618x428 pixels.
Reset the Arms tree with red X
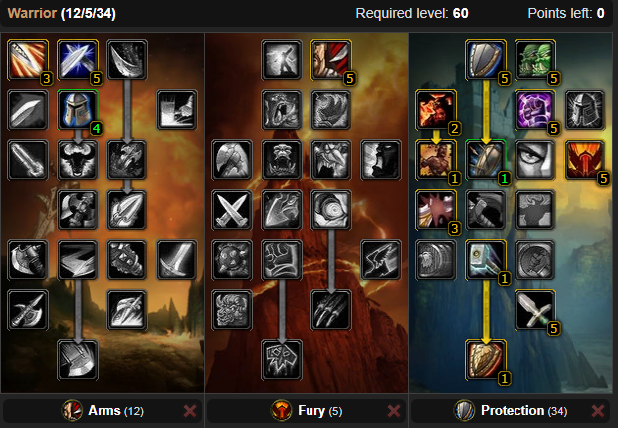coord(190,411)
